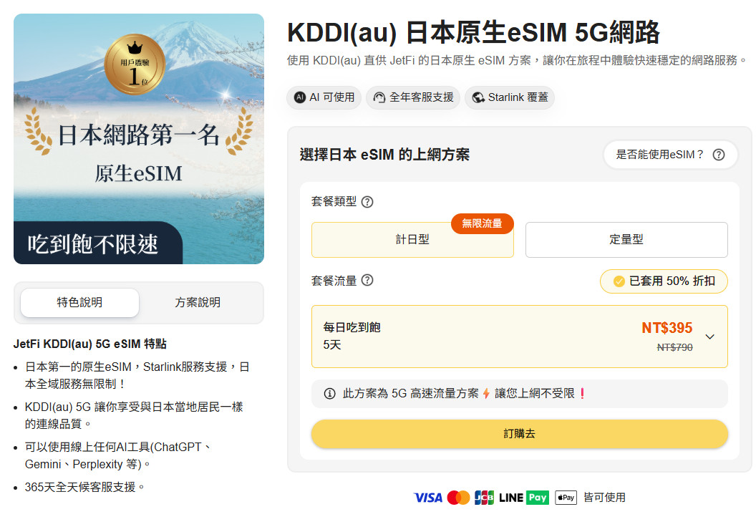Click the NT$395 price in the plan selector
Image resolution: width=756 pixels, height=532 pixels.
pos(667,328)
